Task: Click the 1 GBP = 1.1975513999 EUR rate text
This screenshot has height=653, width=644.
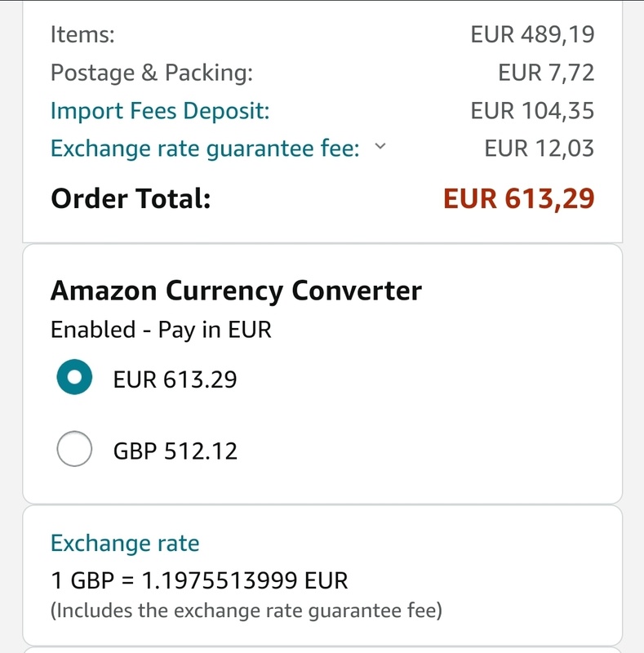Action: tap(199, 581)
